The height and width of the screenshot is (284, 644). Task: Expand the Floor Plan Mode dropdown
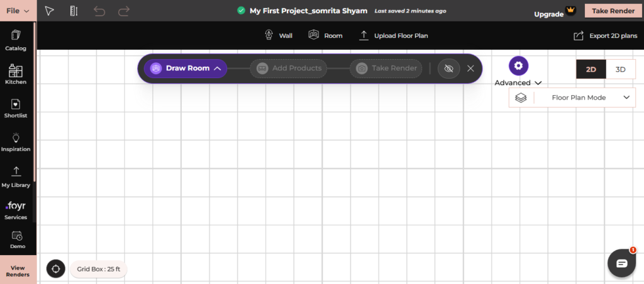click(572, 98)
